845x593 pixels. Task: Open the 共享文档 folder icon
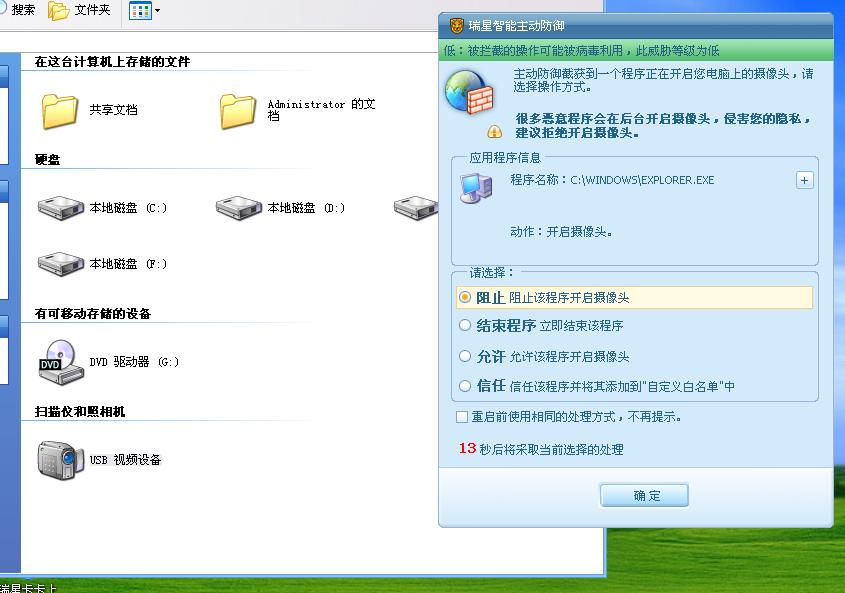(x=59, y=111)
